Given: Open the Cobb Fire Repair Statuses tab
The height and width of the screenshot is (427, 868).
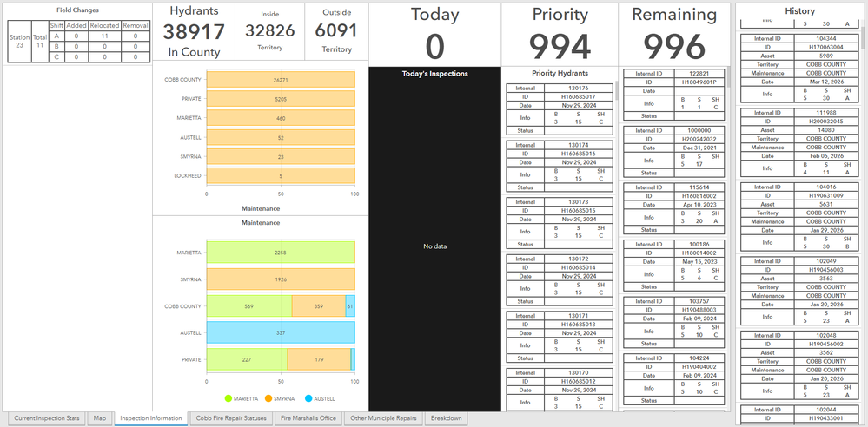Looking at the screenshot, I should tap(231, 418).
